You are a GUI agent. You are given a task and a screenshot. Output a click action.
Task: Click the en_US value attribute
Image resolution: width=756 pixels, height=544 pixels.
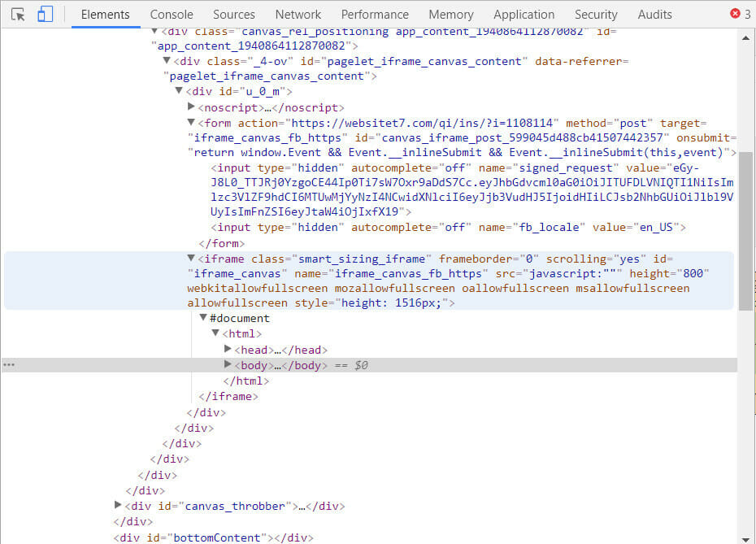coord(656,227)
